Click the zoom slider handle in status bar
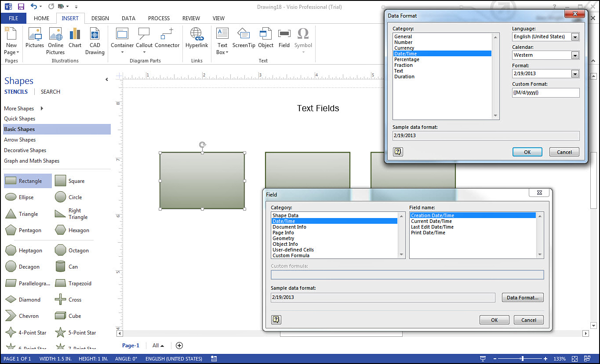Image resolution: width=600 pixels, height=364 pixels. pyautogui.click(x=522, y=359)
